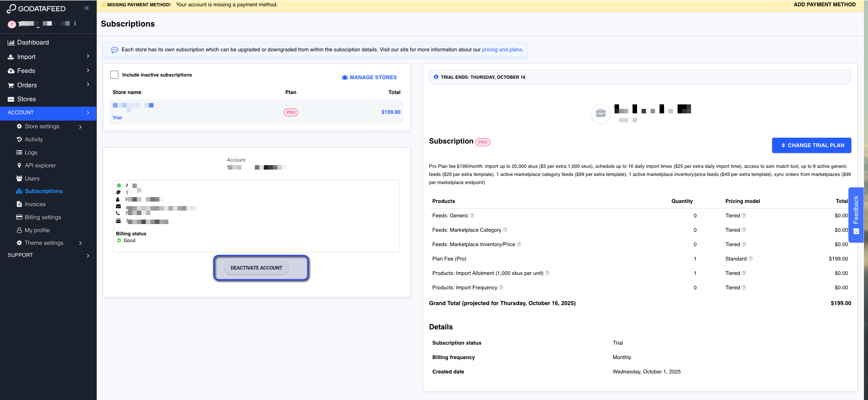Expand the Support section

[88, 256]
